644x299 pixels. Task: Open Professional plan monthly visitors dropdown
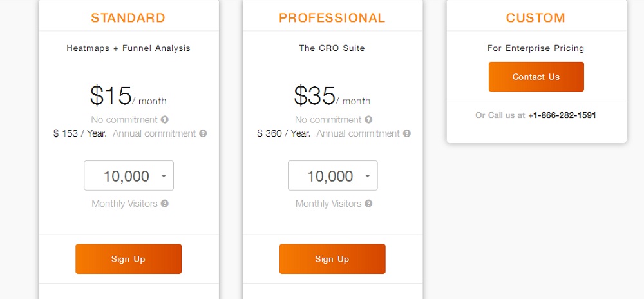pos(332,176)
